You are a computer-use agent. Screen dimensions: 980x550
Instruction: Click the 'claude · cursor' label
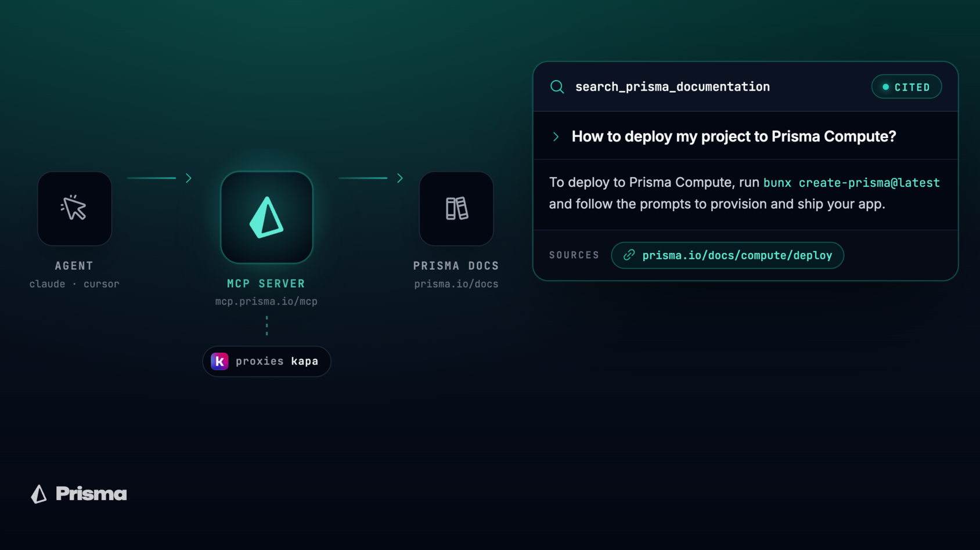point(74,284)
